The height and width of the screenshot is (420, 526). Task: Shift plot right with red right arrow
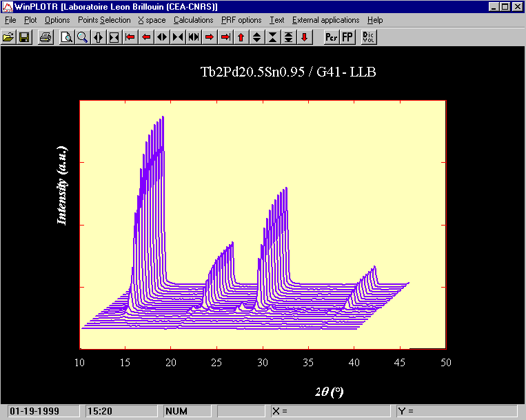click(x=210, y=37)
